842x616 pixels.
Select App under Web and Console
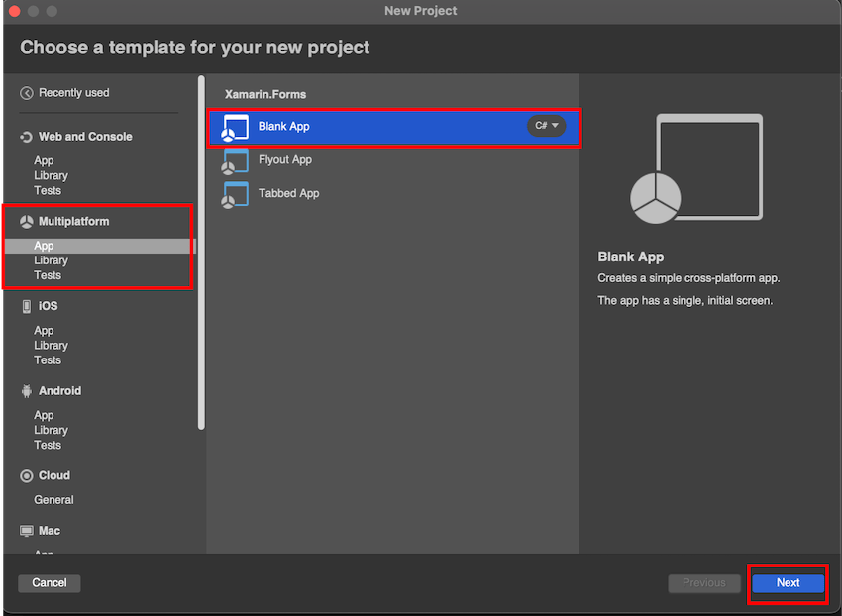coord(44,160)
